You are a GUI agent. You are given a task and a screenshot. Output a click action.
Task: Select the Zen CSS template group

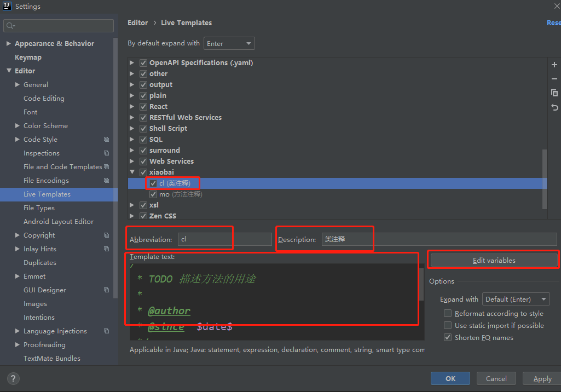coord(163,216)
